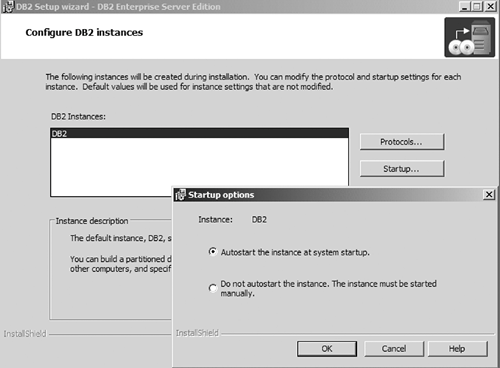Close the DB2 Setup wizard window
Image resolution: width=500 pixels, height=368 pixels.
click(x=490, y=6)
